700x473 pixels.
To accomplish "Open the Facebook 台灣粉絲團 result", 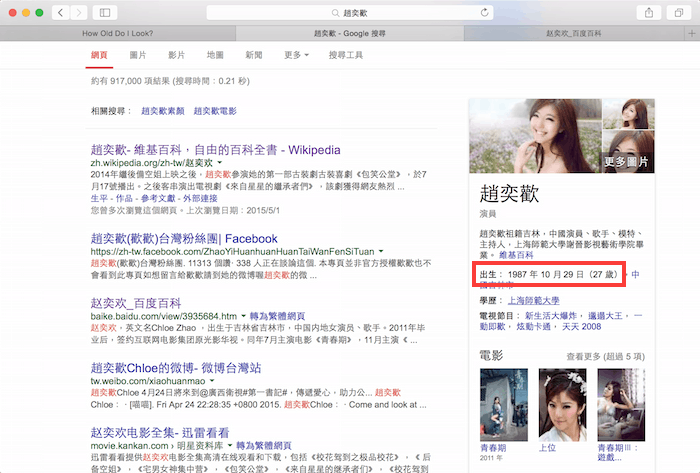I will click(x=184, y=238).
